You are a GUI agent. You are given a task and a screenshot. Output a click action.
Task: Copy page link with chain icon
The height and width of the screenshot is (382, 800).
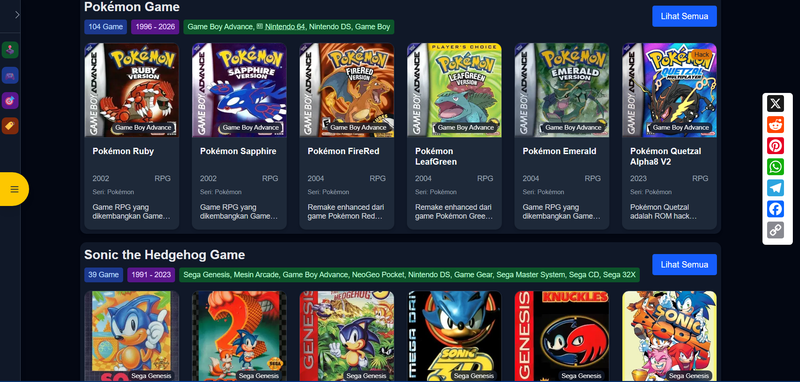click(x=776, y=230)
